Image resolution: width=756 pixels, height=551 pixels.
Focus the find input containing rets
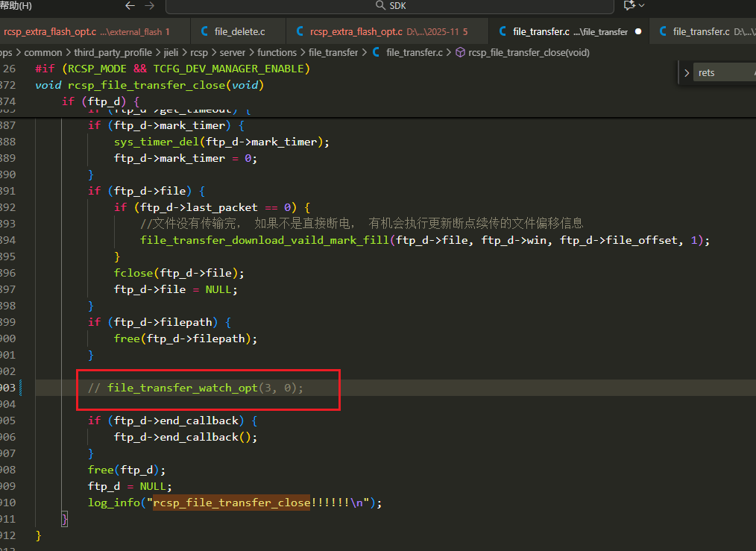point(724,73)
